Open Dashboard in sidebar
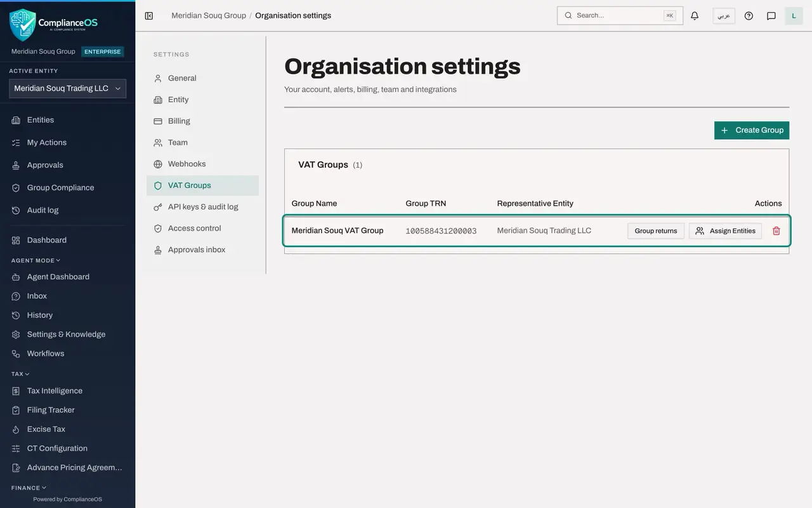The width and height of the screenshot is (812, 508). pos(67,240)
